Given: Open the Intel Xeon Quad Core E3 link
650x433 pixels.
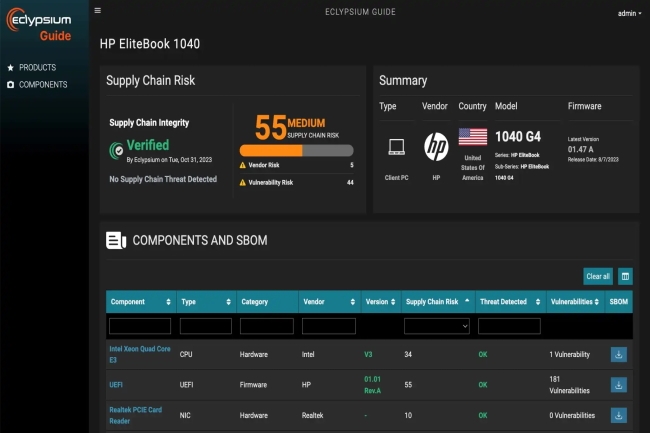Looking at the screenshot, I should tap(138, 354).
